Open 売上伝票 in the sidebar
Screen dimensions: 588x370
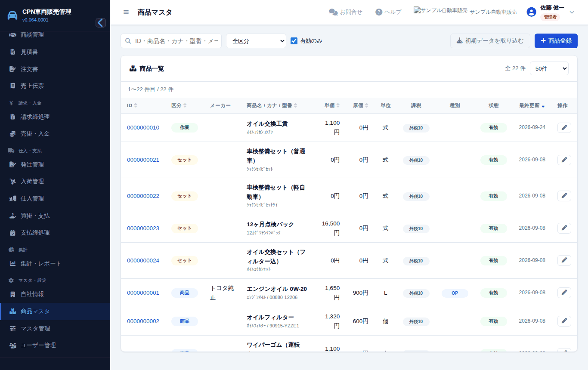pos(55,86)
